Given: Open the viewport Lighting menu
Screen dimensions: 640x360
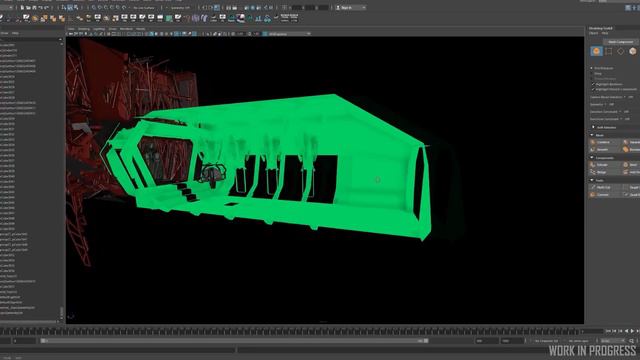Looking at the screenshot, I should point(99,29).
